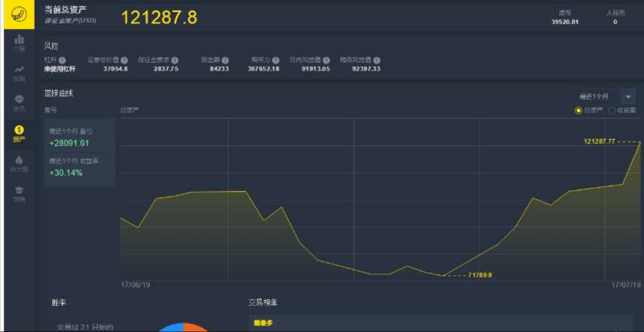Click the 当前总资产 heading
The width and height of the screenshot is (644, 332).
pos(65,9)
